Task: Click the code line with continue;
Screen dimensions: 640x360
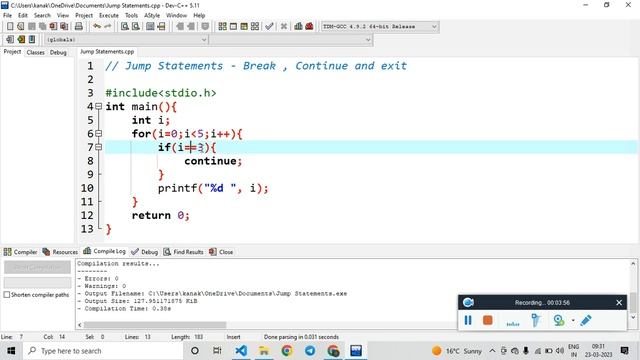Action: click(213, 161)
